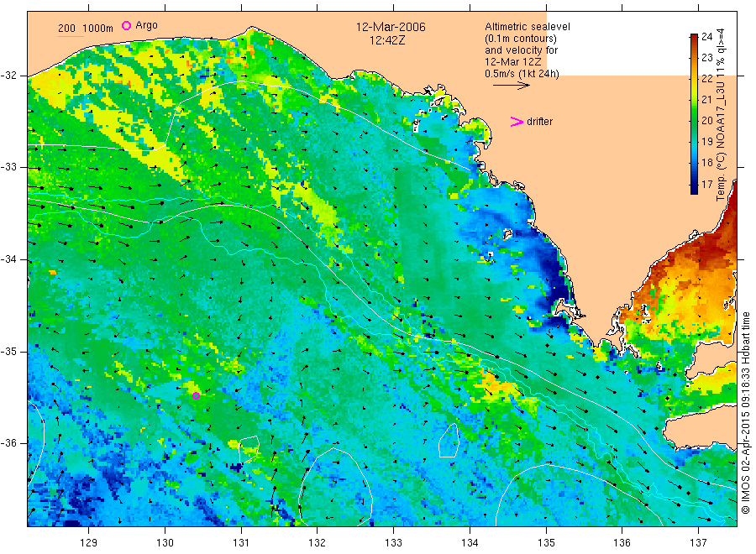Viewport: 756px width, 554px height.
Task: Click the longitude label 133
Action: point(393,543)
